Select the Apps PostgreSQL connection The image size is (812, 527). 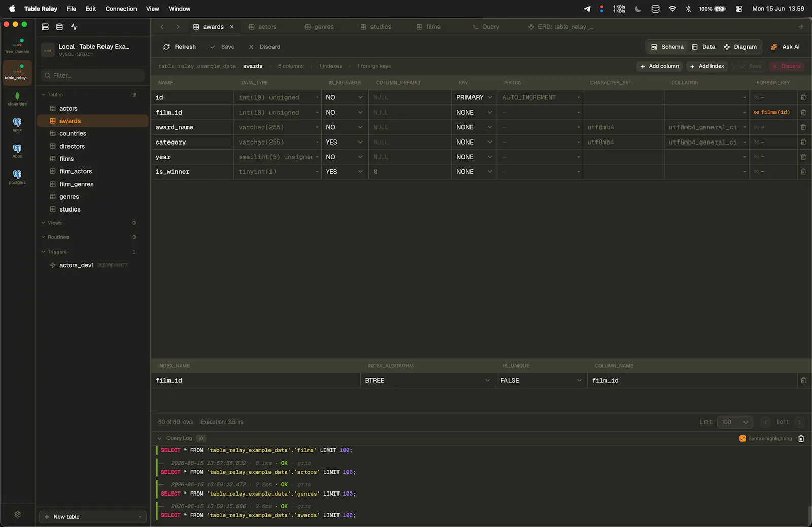17,151
